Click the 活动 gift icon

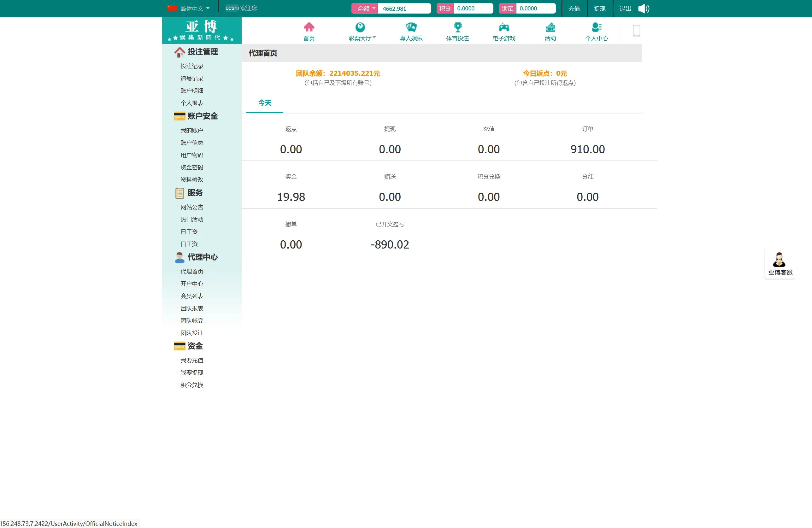(550, 27)
